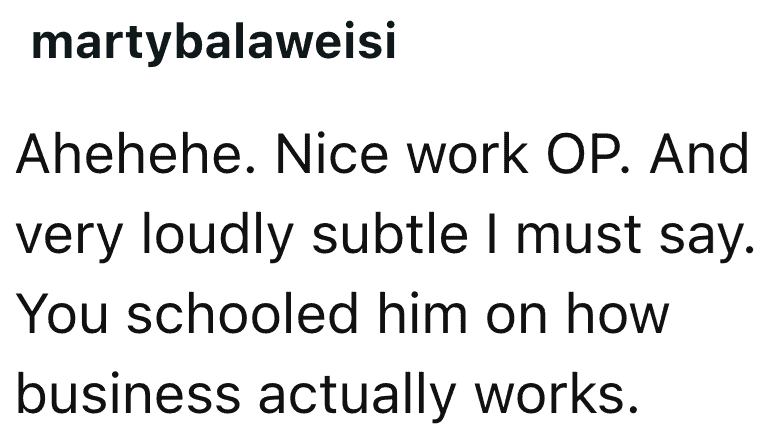Click the word "actually" in comment

coord(357,393)
